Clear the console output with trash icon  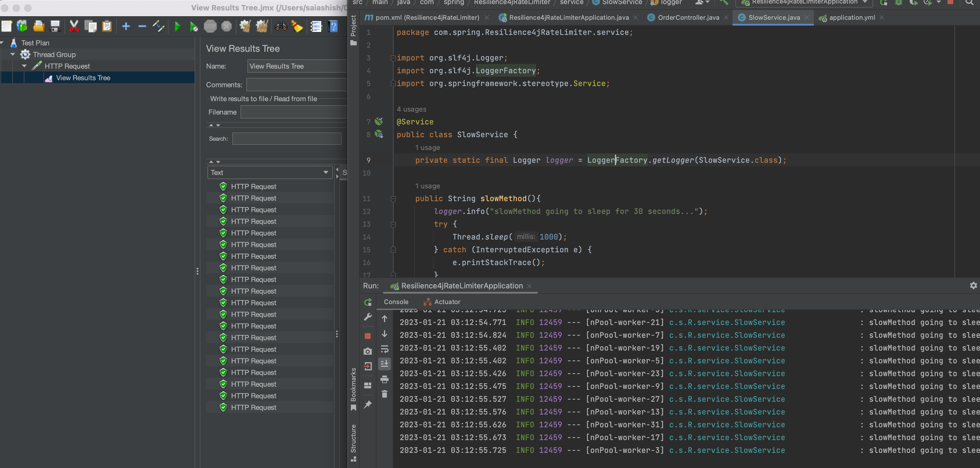coord(384,394)
